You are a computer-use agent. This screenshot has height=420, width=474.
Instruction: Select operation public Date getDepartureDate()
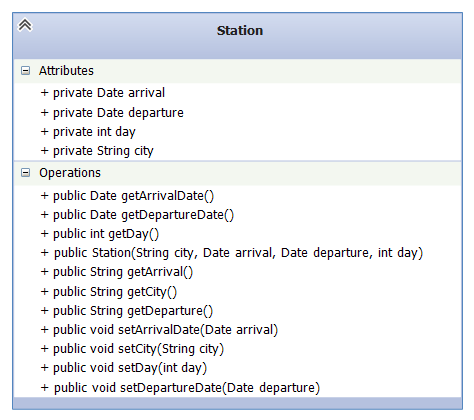[x=137, y=215]
